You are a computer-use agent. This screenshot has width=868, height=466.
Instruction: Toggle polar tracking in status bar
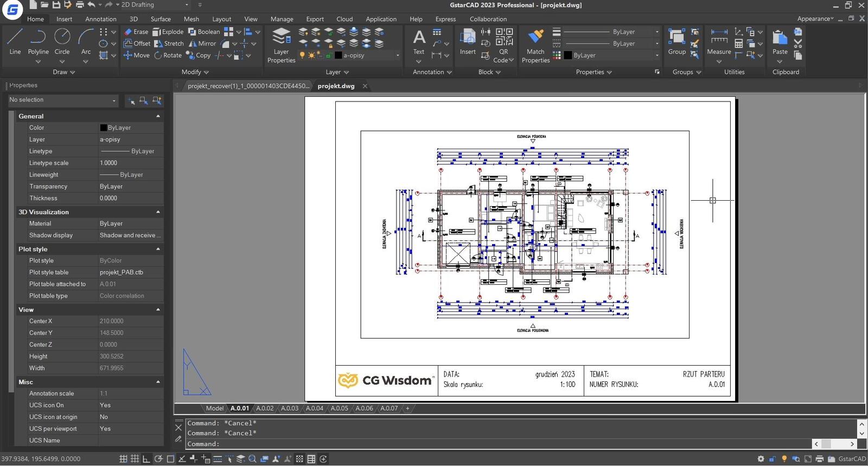[158, 459]
